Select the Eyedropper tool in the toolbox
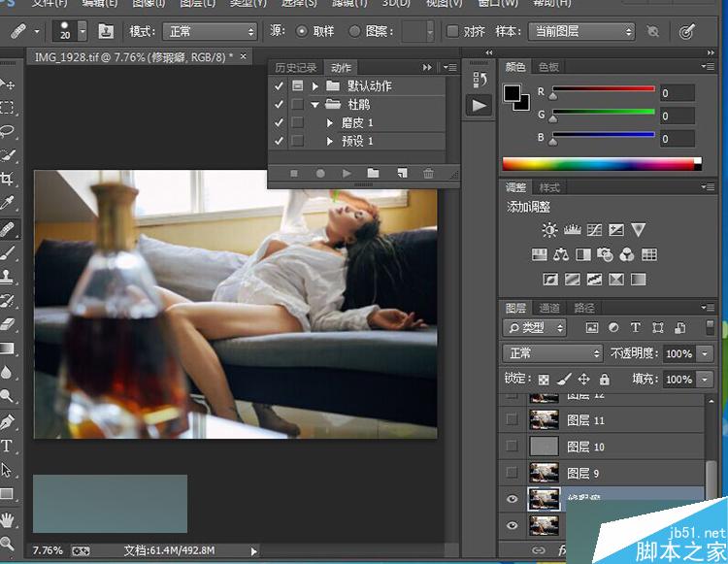728x564 pixels. tap(8, 203)
